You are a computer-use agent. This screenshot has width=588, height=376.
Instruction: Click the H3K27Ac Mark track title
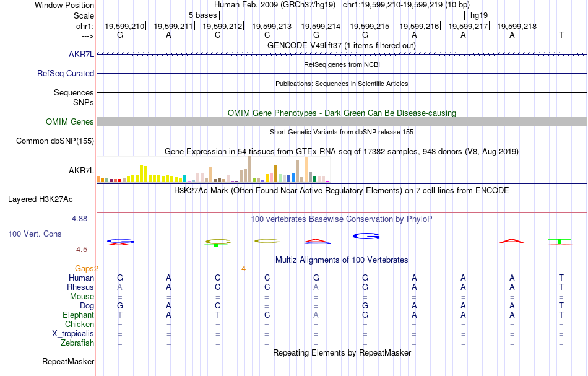click(341, 191)
